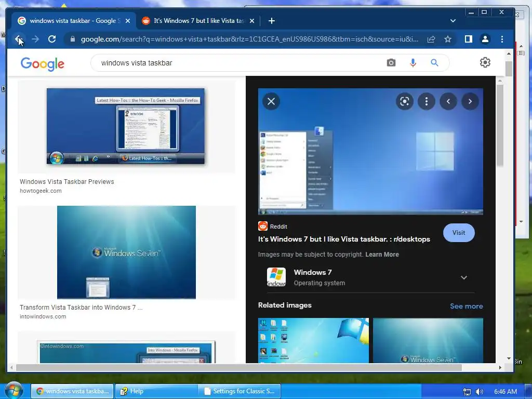Click in the Google search box

pyautogui.click(x=237, y=63)
